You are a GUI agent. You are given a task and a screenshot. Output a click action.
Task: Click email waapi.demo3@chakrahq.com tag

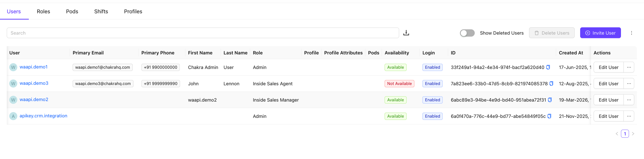point(103,84)
